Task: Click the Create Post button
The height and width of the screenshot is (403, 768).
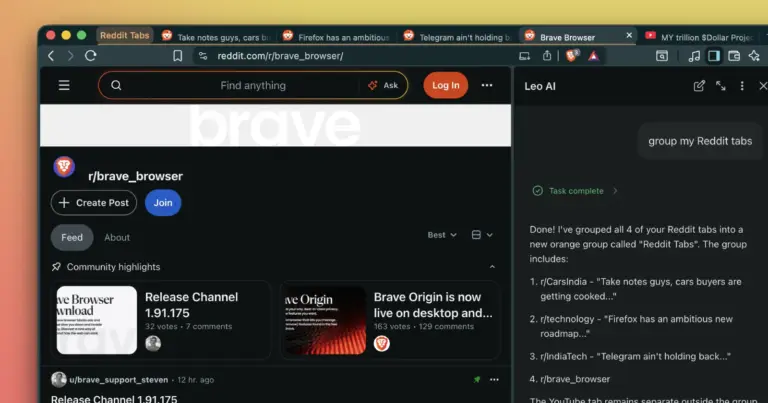Action: pos(94,203)
